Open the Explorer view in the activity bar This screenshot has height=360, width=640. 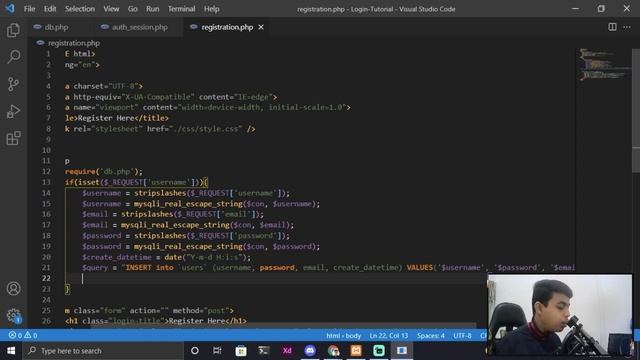[13, 30]
